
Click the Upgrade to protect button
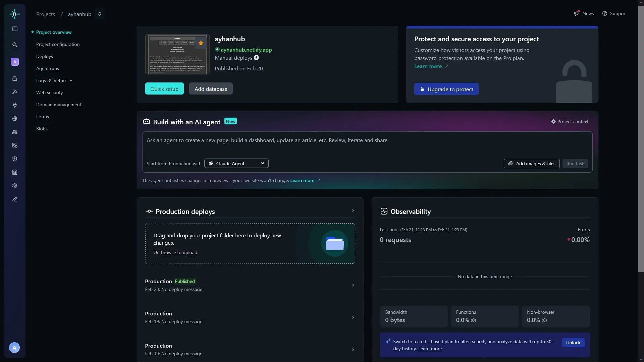pyautogui.click(x=446, y=89)
